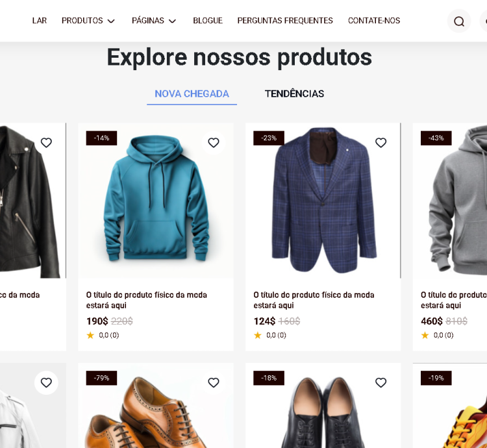Click heart icon on black dress shoes
The image size is (487, 448).
pos(381,383)
